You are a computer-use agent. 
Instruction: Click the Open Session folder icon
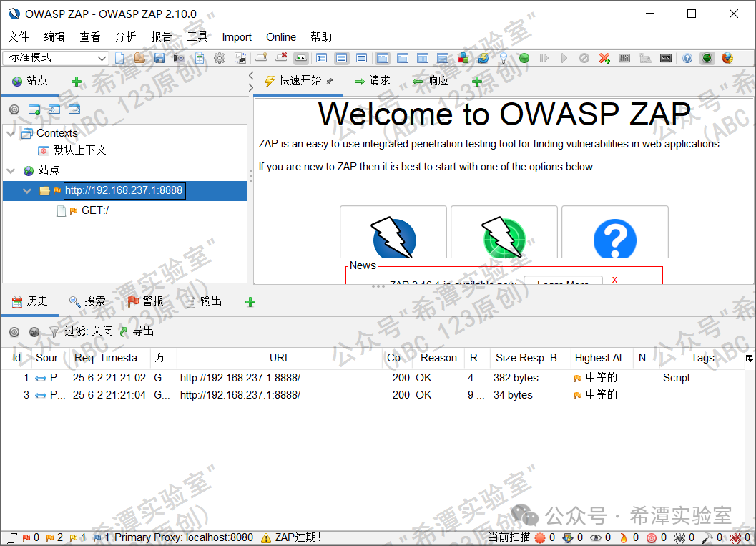click(139, 59)
